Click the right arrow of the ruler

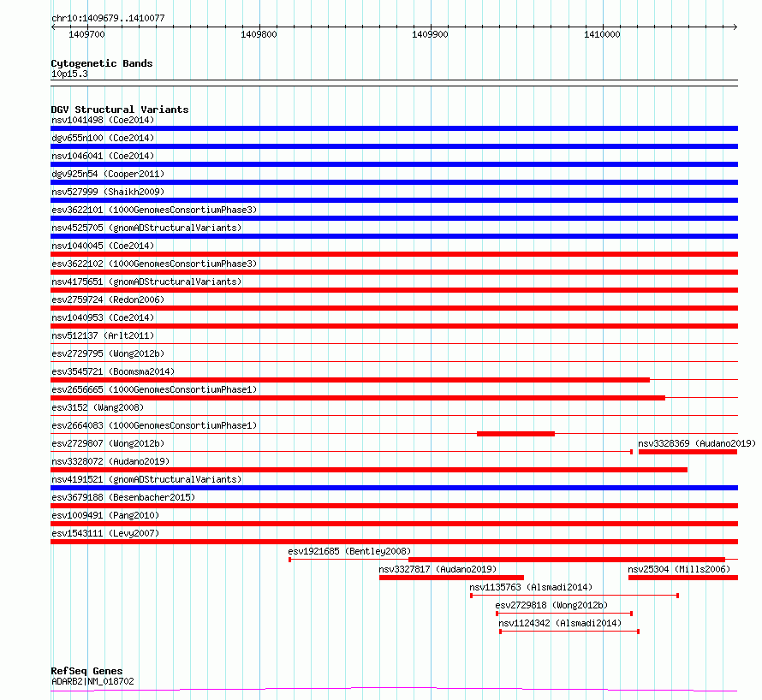[x=735, y=27]
